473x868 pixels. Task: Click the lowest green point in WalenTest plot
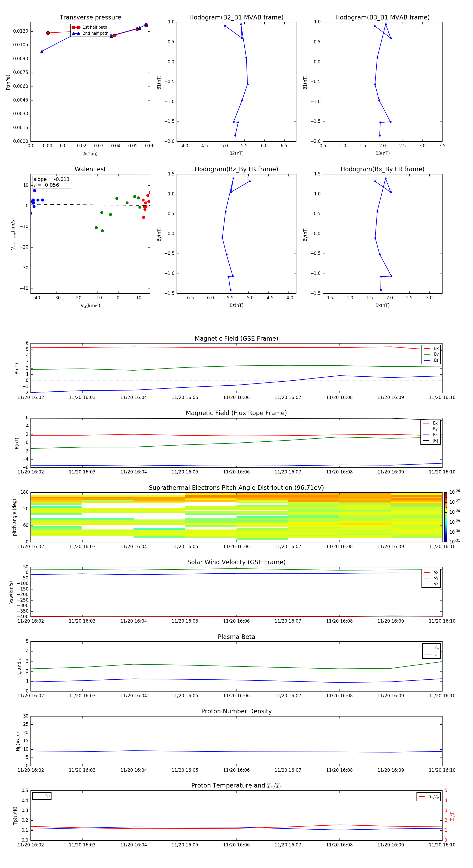pos(102,231)
